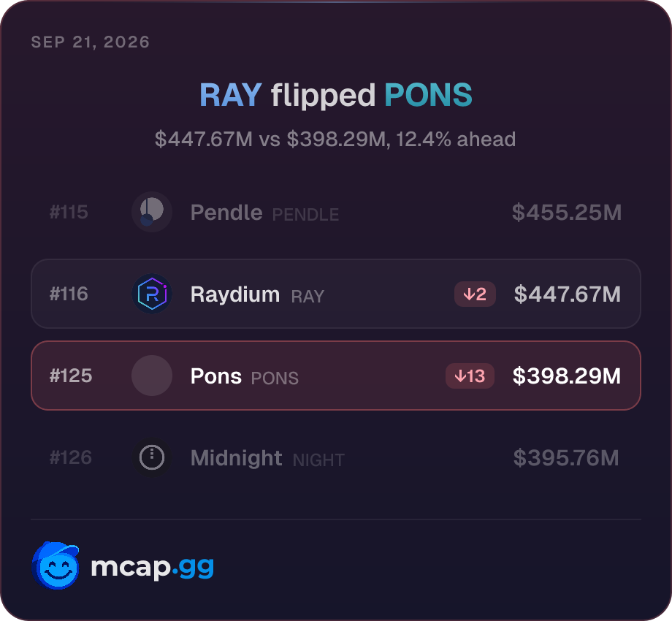
Task: Select the teal PONS ticker in headline
Action: pos(428,95)
